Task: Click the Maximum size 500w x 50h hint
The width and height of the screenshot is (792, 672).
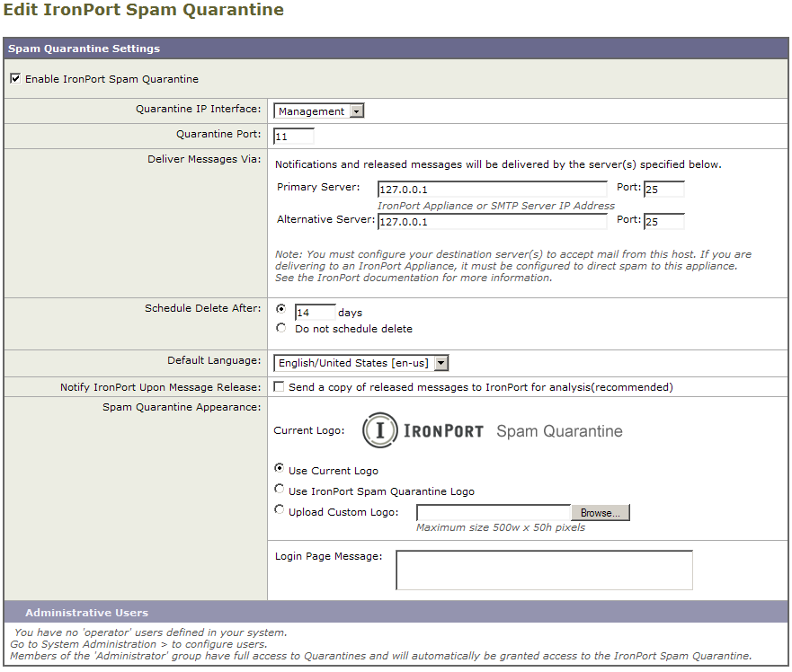Action: [x=501, y=527]
